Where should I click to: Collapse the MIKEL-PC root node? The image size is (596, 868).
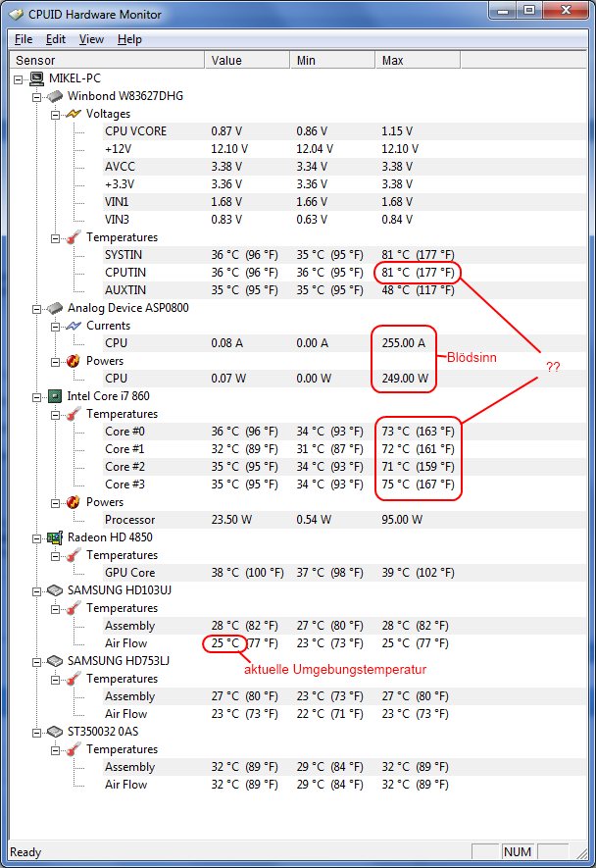point(19,79)
